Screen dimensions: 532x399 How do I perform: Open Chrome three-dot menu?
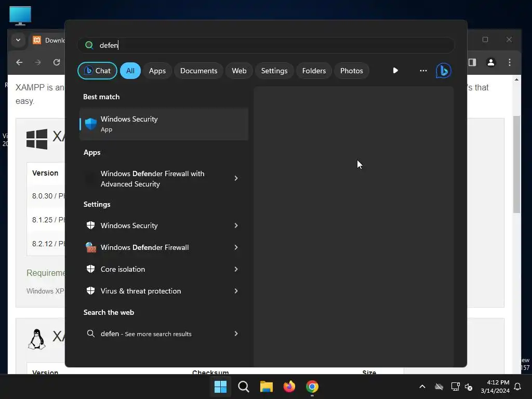click(x=510, y=62)
